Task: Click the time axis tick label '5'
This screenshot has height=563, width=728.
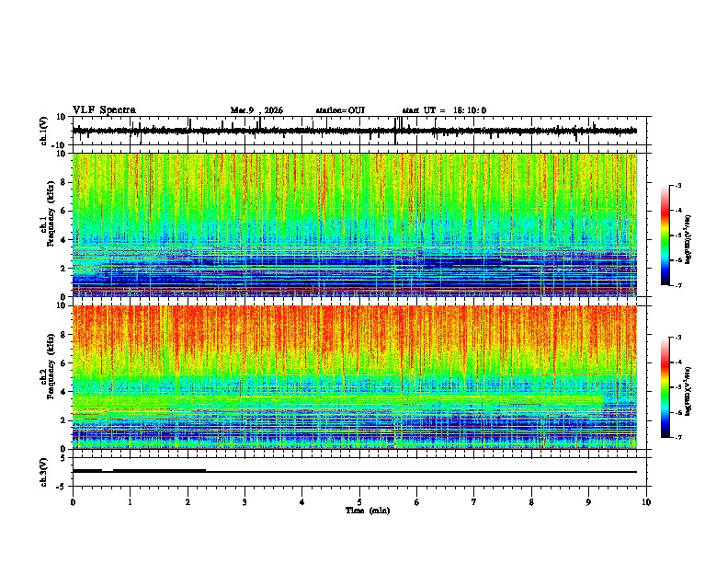Action: coord(359,502)
